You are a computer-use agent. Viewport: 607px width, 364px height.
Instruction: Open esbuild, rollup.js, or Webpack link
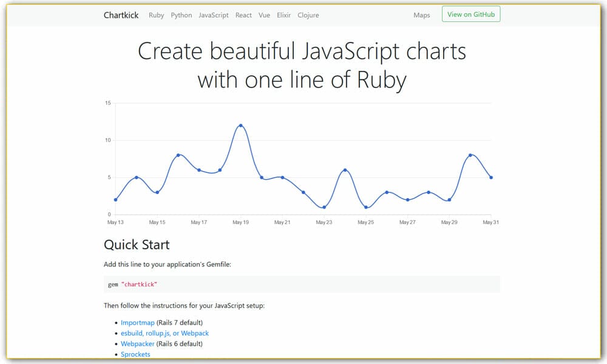click(x=164, y=333)
